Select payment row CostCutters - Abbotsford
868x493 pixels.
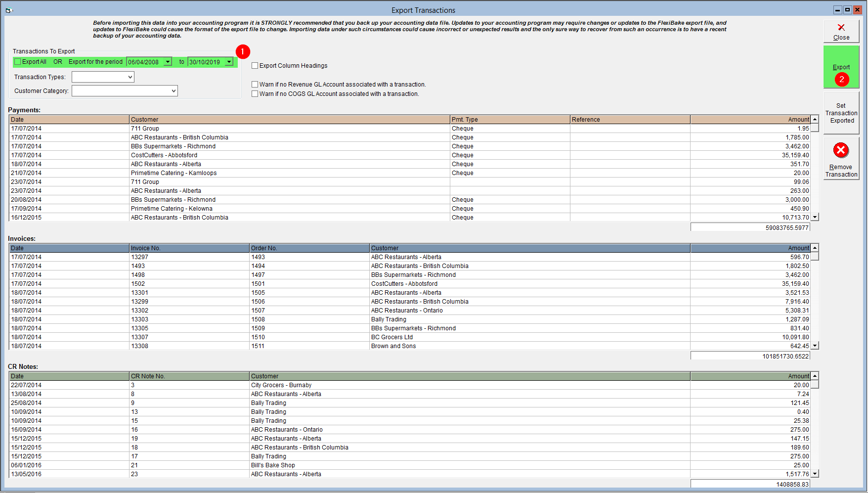click(x=410, y=155)
